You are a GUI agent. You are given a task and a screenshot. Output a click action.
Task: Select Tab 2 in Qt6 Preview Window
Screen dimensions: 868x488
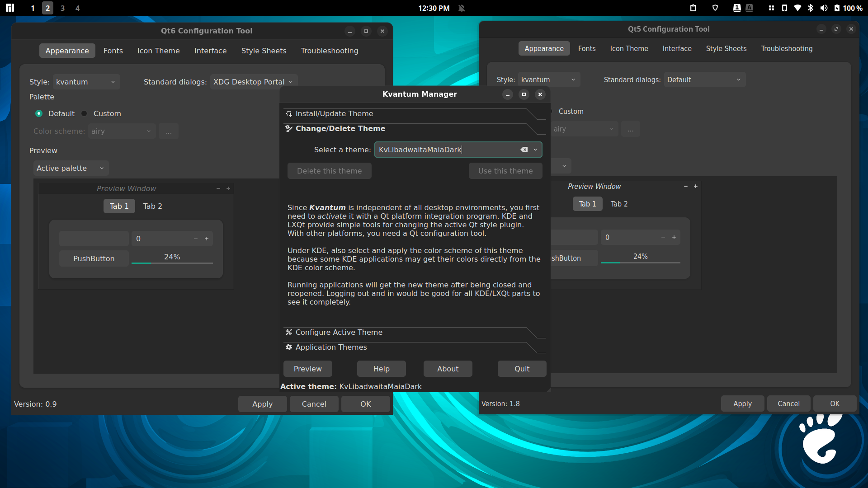click(x=152, y=206)
